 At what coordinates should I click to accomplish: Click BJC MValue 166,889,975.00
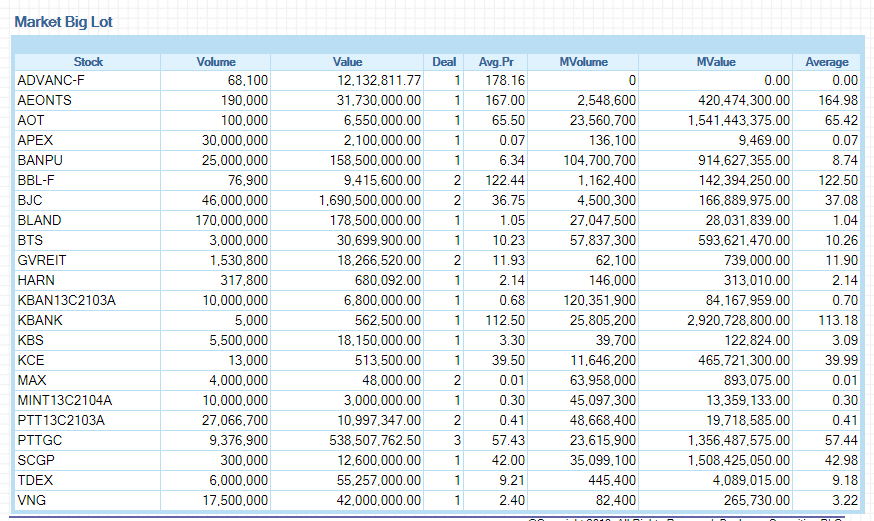click(x=744, y=201)
